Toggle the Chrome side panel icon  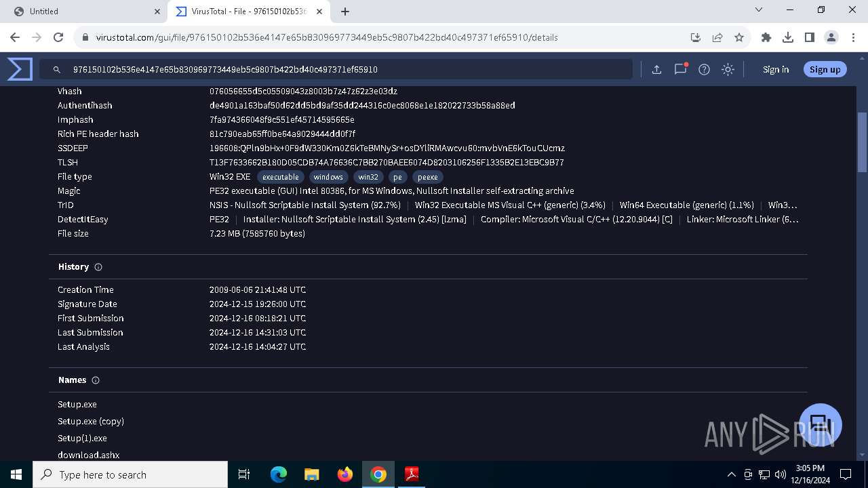810,37
